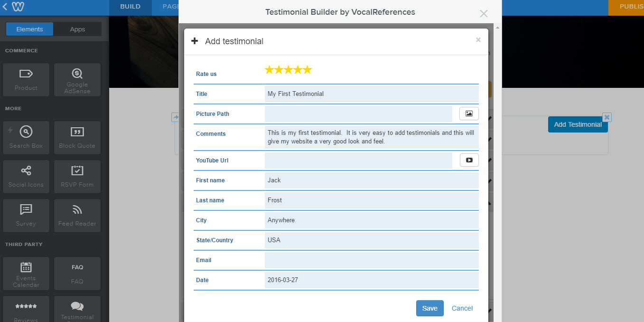Choose the RSVP Form element

[x=77, y=177]
